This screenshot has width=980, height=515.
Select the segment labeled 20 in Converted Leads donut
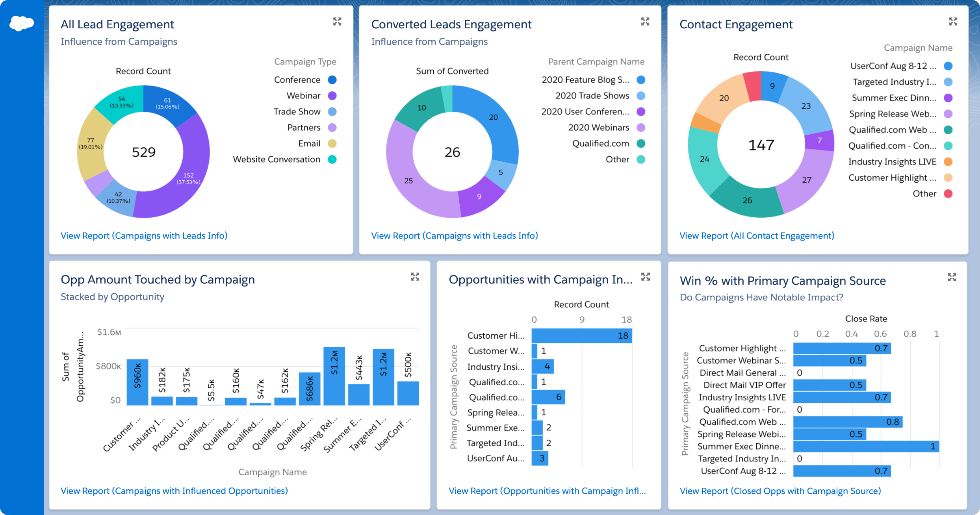494,117
